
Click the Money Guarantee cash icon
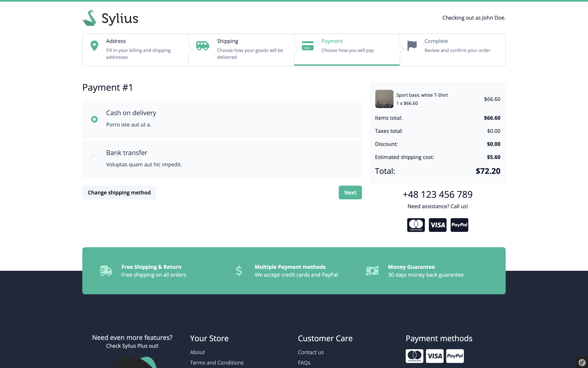pos(372,271)
